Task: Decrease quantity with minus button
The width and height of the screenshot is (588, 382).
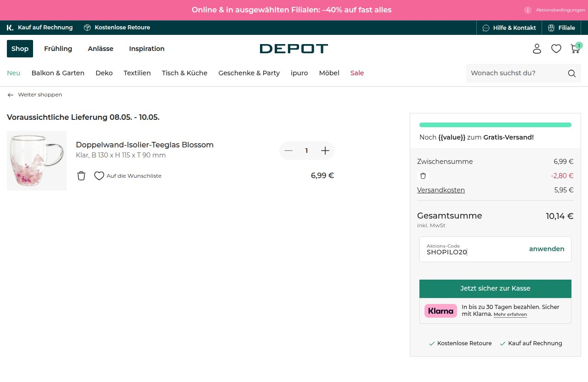Action: (x=288, y=151)
